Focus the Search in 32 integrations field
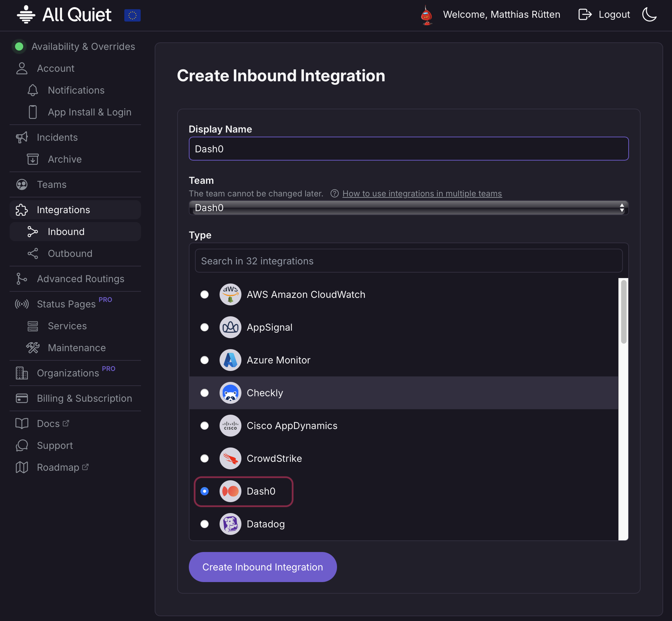Viewport: 672px width, 621px height. pyautogui.click(x=408, y=261)
